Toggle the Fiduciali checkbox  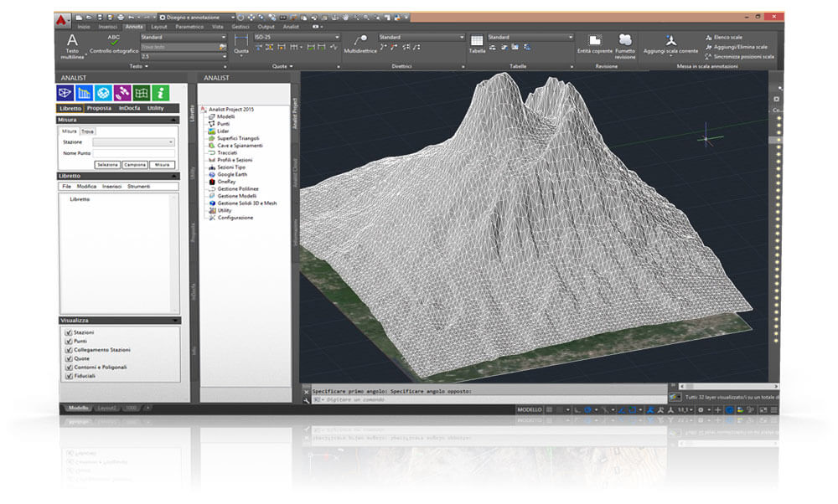69,376
